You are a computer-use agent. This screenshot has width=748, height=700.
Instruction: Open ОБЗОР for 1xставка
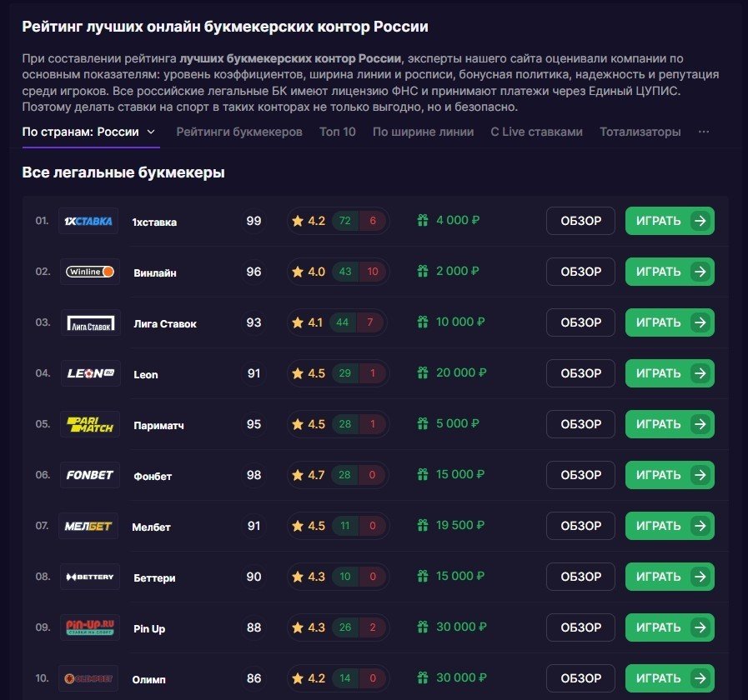pos(580,221)
